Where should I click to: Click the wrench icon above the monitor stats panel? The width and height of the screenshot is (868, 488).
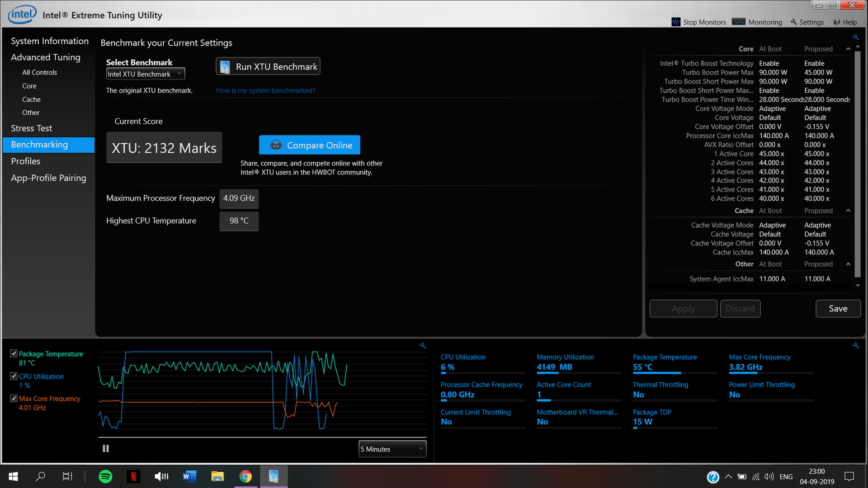coord(856,345)
